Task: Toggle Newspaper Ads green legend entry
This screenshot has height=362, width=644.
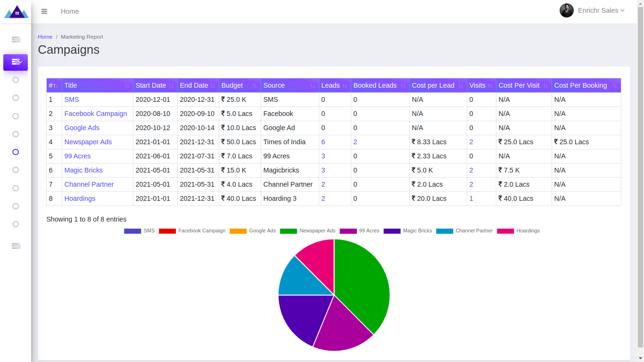Action: click(x=308, y=231)
